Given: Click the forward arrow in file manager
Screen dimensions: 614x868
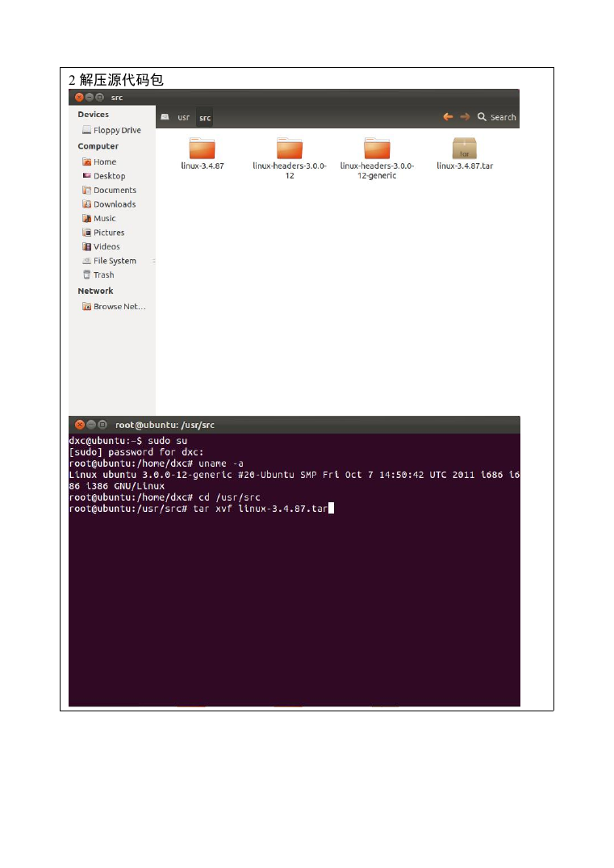Looking at the screenshot, I should (465, 117).
